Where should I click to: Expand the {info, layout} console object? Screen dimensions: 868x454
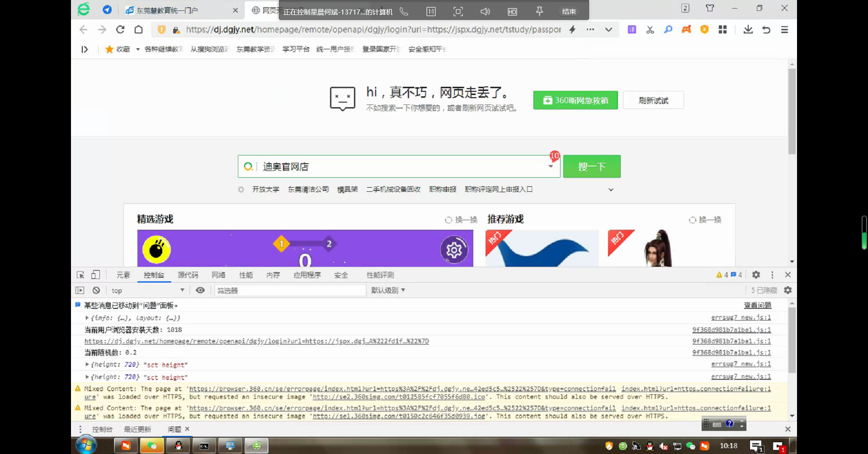(87, 318)
